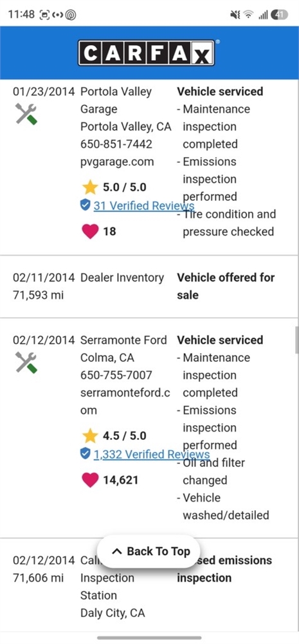Tap the gold star beside 5.0 / 5.0 rating
Screen dimensions: 299x644
pos(90,187)
